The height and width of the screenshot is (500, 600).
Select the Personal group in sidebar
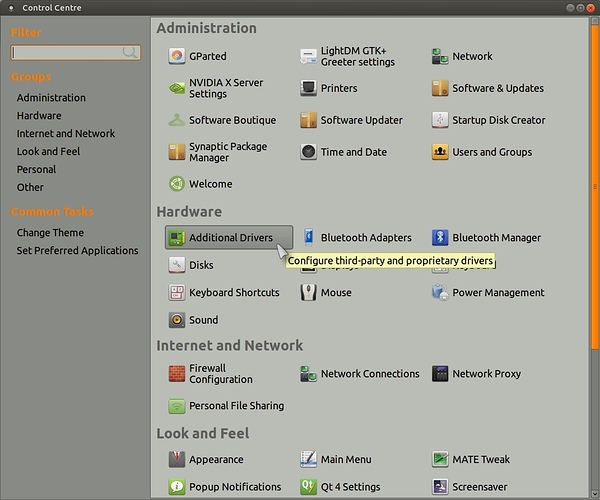click(36, 169)
